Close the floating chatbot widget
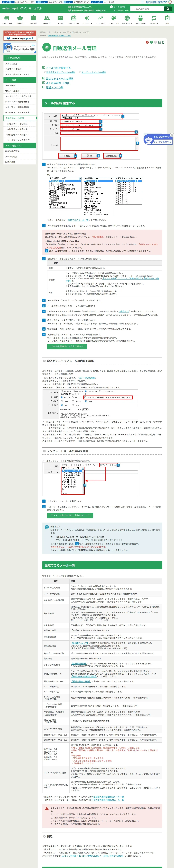The width and height of the screenshot is (174, 868). point(172,135)
